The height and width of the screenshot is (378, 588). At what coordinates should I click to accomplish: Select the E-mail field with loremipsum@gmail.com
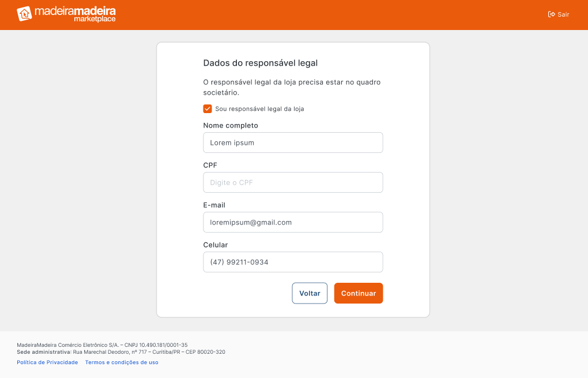[x=293, y=222]
